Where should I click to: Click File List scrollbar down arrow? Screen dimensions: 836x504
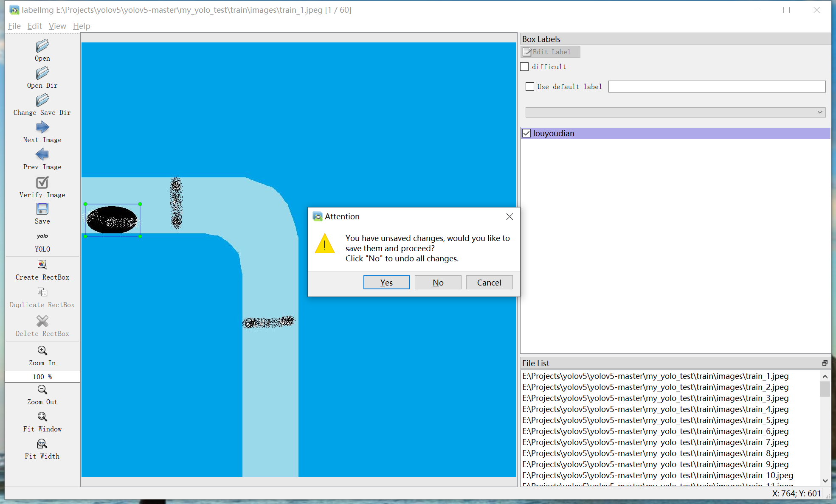(x=825, y=481)
